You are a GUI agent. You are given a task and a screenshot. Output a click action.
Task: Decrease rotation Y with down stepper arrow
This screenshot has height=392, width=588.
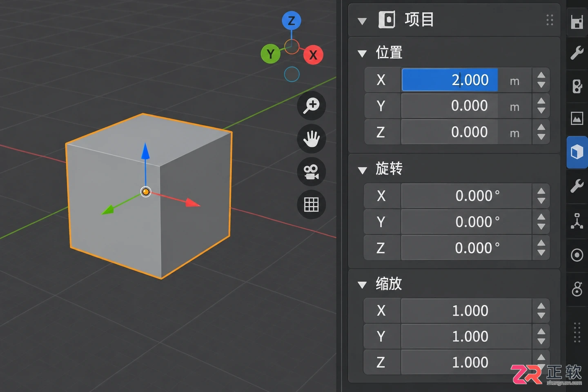click(541, 227)
